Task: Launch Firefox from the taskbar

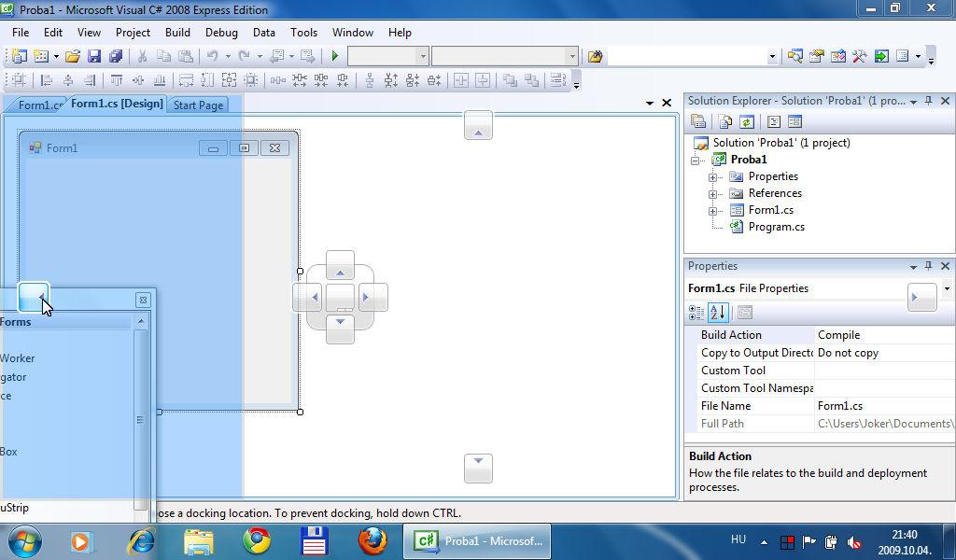Action: 373,541
